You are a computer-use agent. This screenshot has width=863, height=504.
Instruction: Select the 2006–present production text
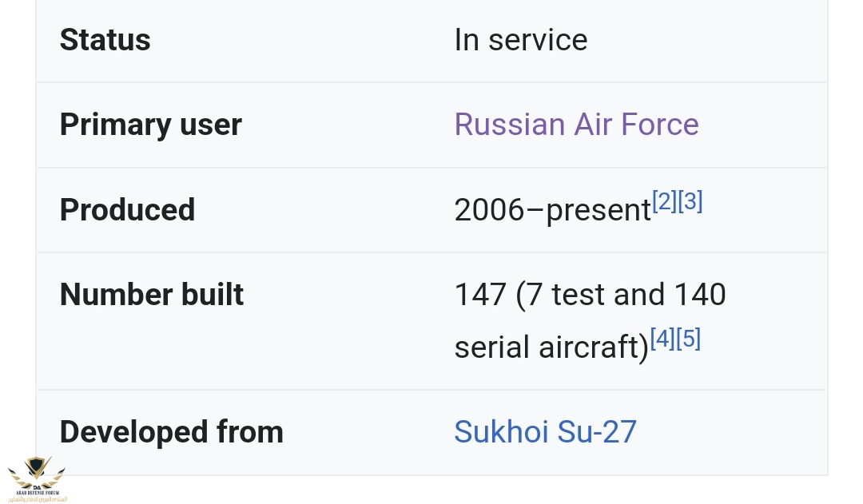coord(553,210)
